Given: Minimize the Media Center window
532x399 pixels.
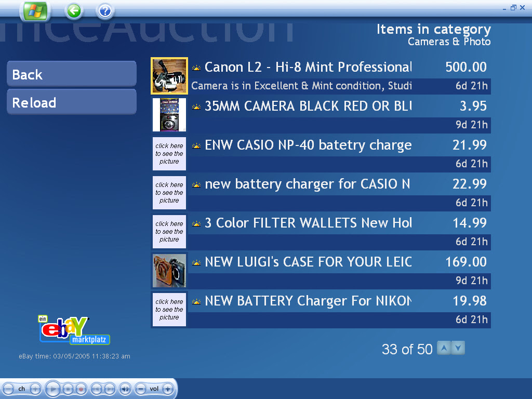Looking at the screenshot, I should point(504,8).
